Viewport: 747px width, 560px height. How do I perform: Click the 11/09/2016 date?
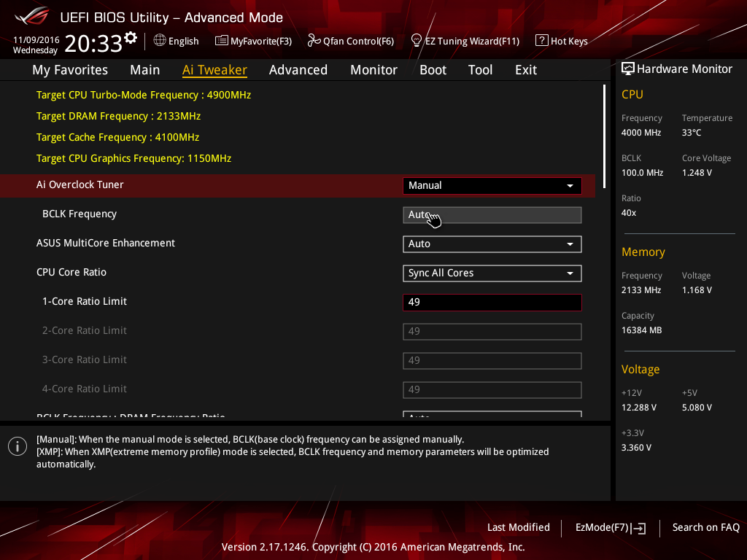coord(36,40)
